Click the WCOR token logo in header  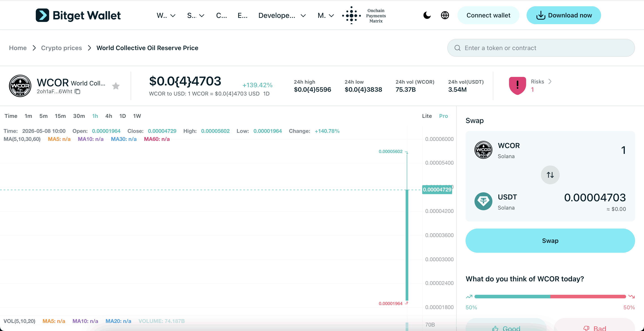click(20, 86)
